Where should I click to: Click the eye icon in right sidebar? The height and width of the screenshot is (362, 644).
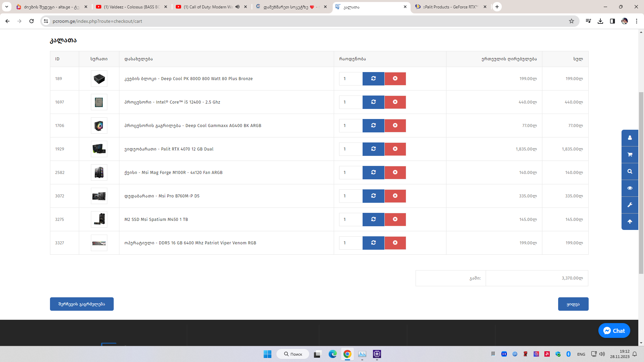click(630, 188)
